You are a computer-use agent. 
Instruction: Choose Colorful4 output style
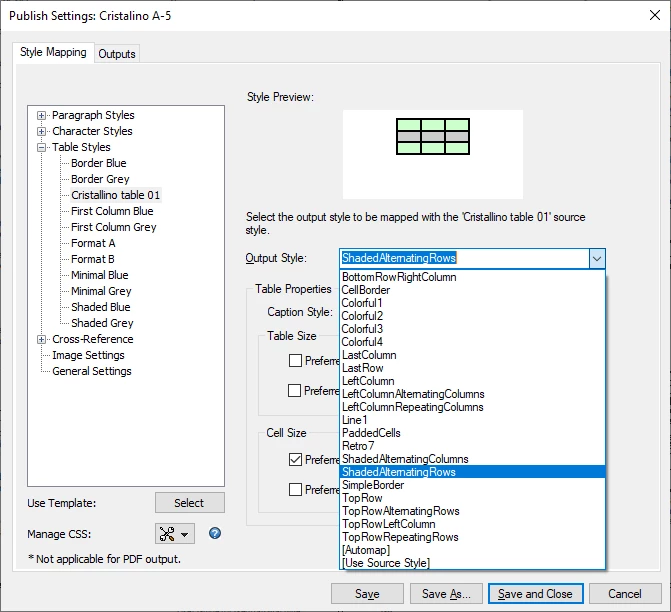point(472,342)
